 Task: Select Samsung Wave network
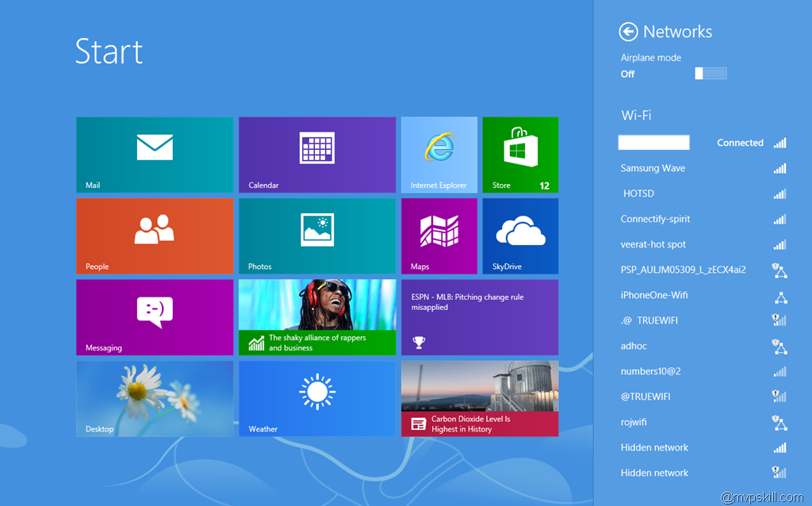pos(703,168)
